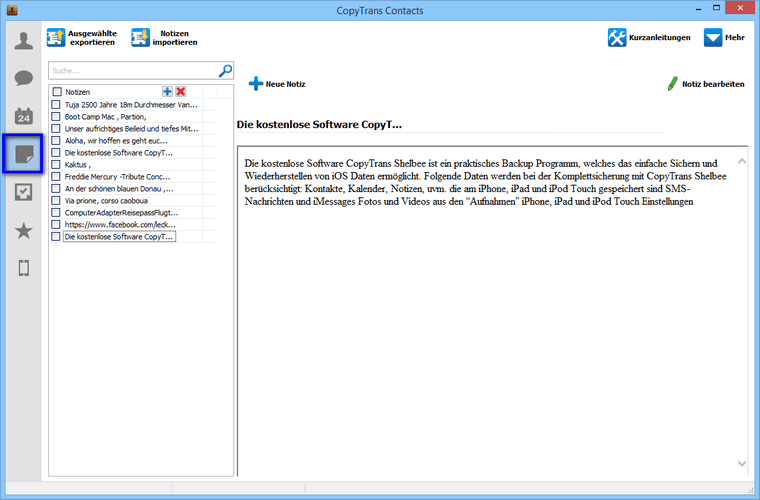Image resolution: width=760 pixels, height=500 pixels.
Task: Click Ausgewählte exportieren button
Action: [81, 38]
